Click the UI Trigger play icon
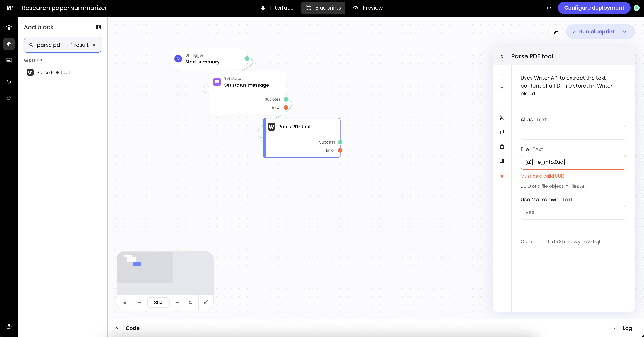 [x=178, y=59]
